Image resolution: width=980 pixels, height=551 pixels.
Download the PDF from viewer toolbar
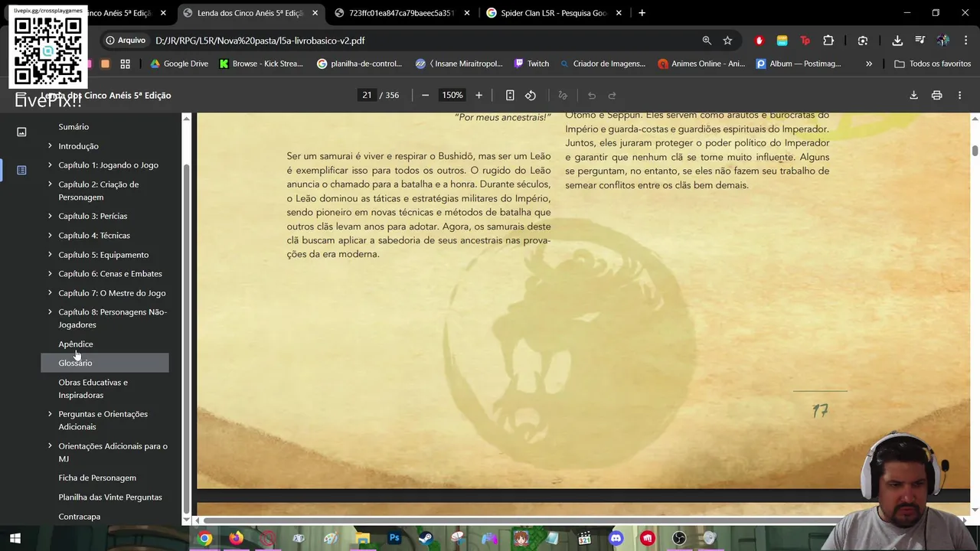point(913,95)
